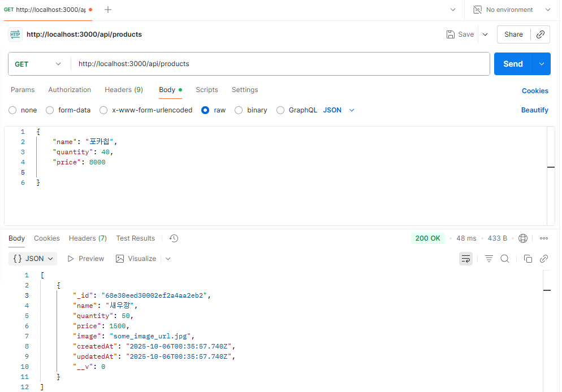Open the Save options chevron
The width and height of the screenshot is (562, 392).
[x=485, y=34]
